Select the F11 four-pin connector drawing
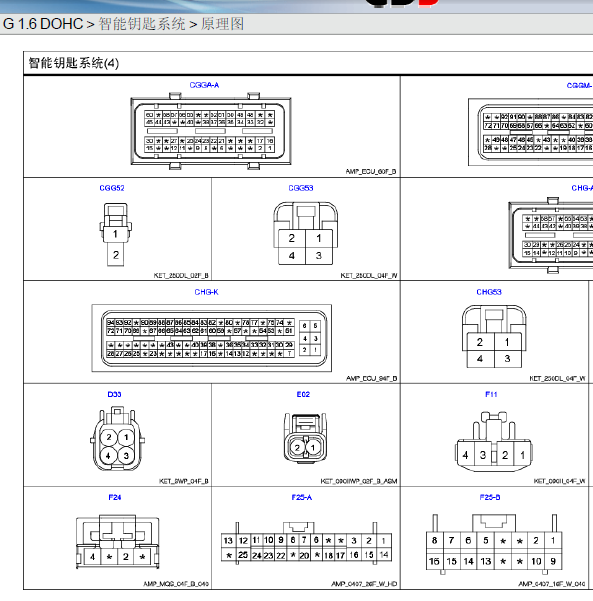 click(x=493, y=442)
